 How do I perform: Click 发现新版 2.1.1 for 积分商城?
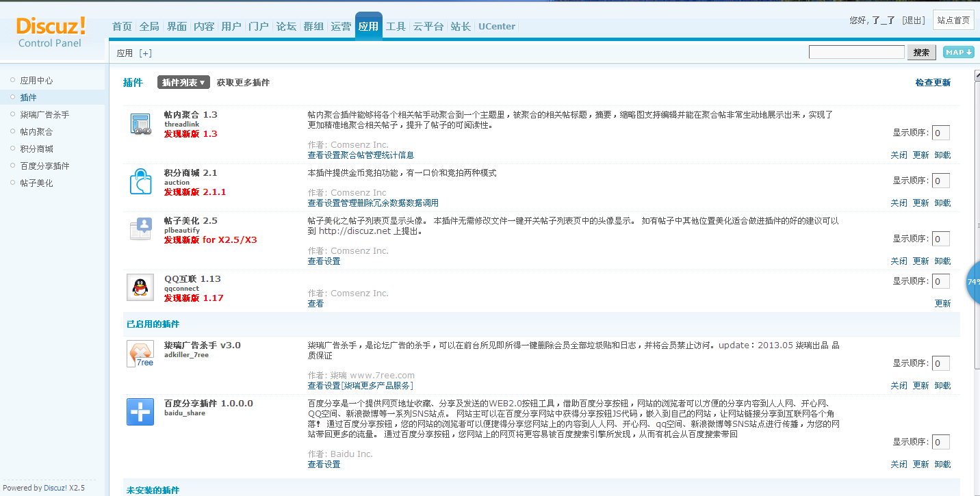(194, 192)
